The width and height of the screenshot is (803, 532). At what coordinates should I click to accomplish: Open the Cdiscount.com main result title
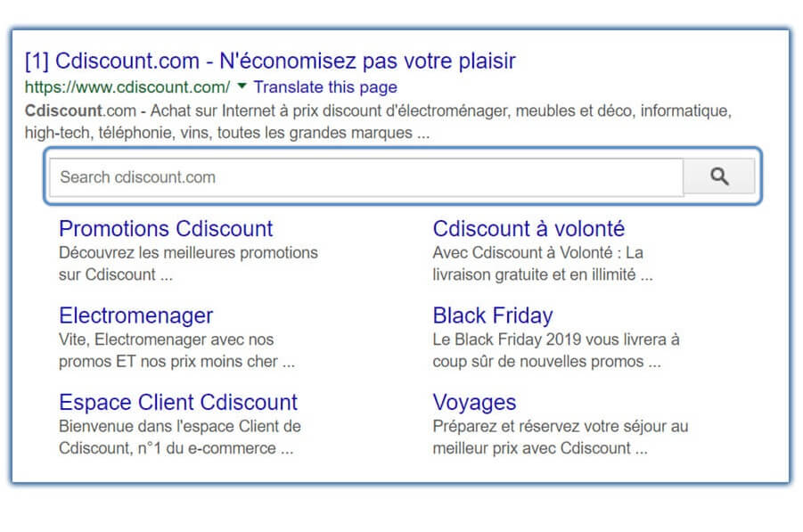click(x=270, y=61)
